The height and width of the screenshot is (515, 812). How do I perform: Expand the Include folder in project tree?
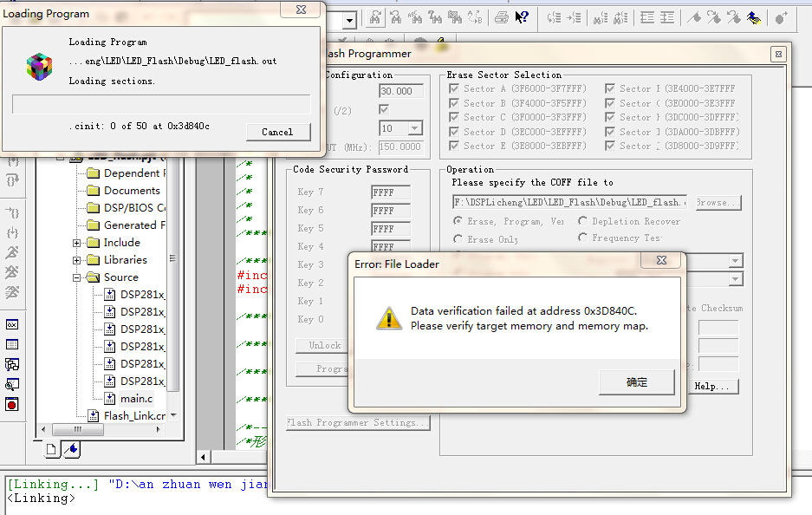point(76,243)
